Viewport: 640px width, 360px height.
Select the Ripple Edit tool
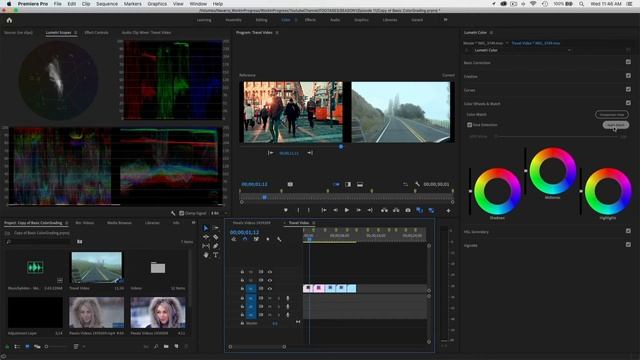coord(206,237)
